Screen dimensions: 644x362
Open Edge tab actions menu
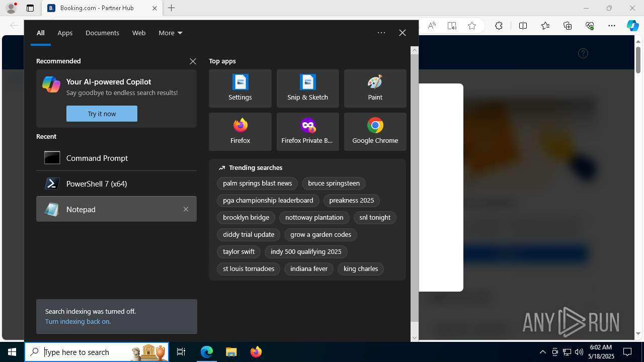coord(30,8)
